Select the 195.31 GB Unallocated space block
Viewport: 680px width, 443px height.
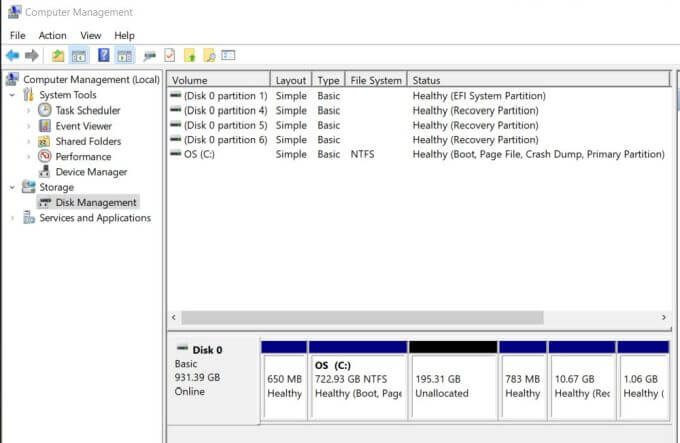click(x=453, y=381)
